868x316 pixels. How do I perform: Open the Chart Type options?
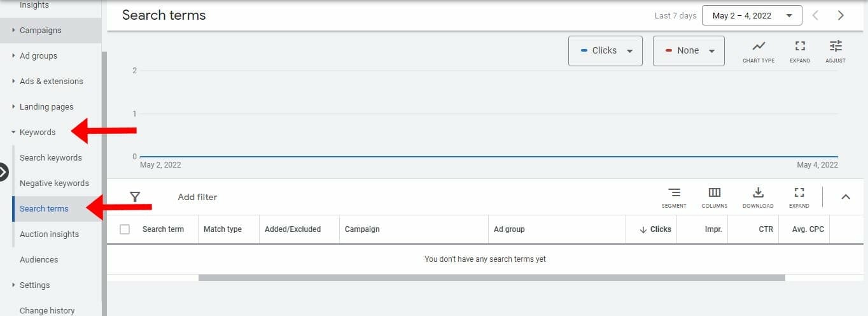tap(759, 51)
